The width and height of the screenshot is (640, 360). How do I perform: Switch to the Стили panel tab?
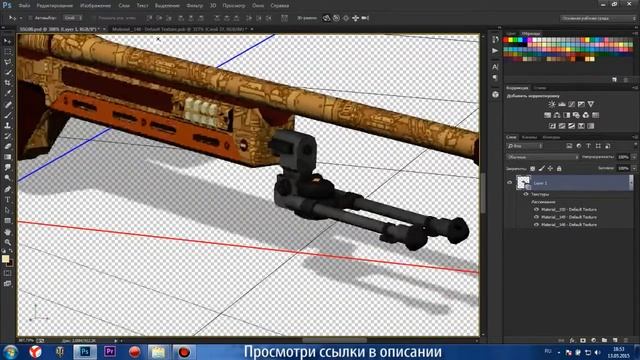click(540, 88)
